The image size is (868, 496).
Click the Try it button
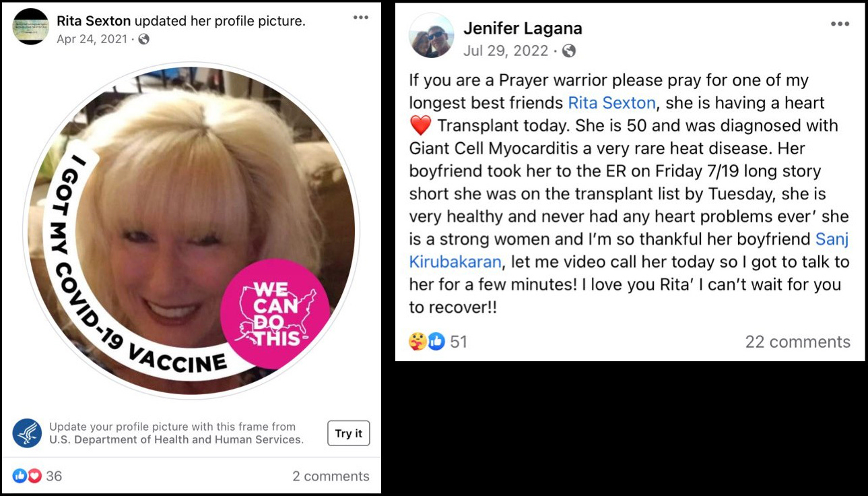pos(349,433)
